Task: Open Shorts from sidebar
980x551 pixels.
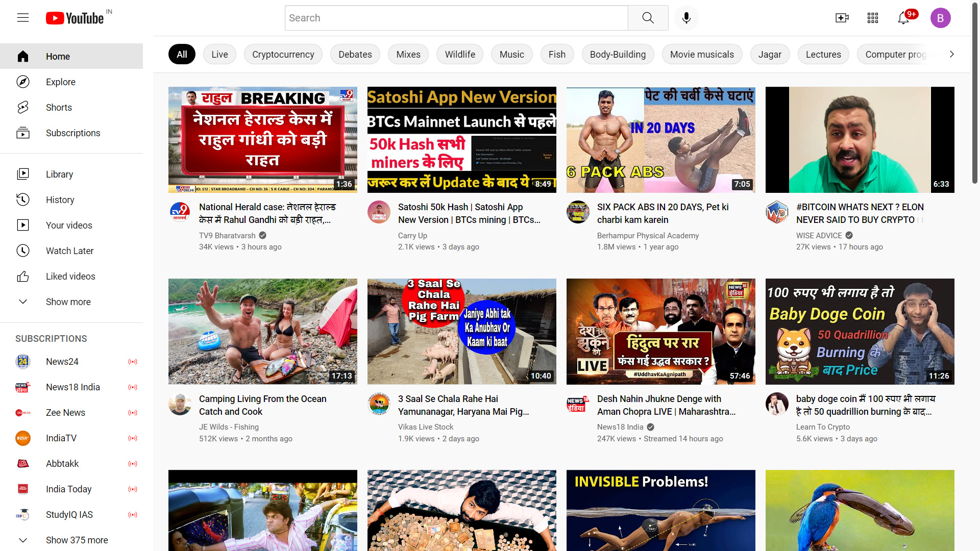Action: (71, 107)
